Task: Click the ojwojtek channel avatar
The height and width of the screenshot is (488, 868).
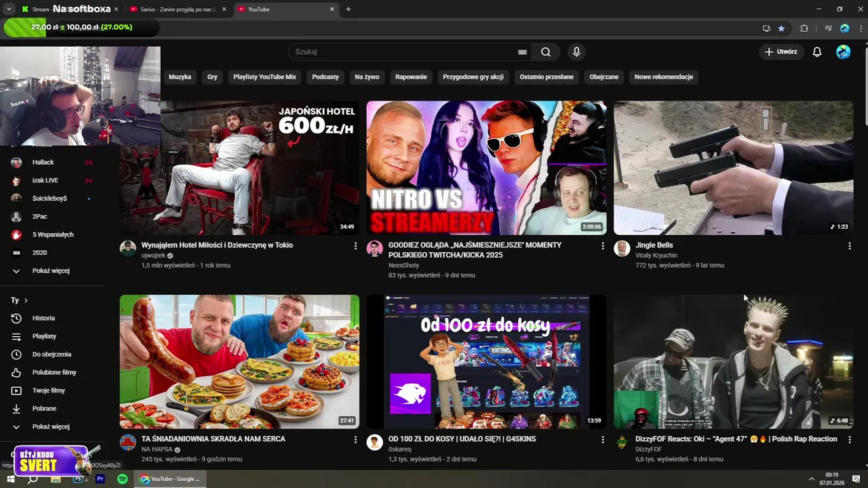Action: tap(128, 249)
